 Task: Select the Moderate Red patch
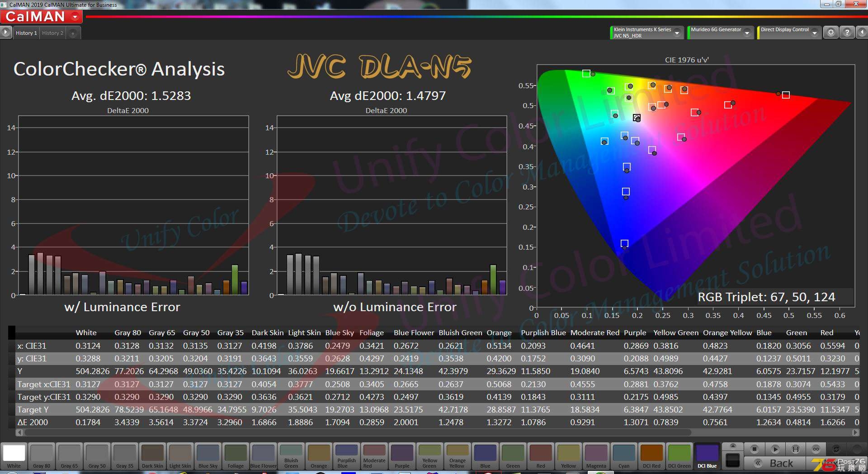pos(374,456)
